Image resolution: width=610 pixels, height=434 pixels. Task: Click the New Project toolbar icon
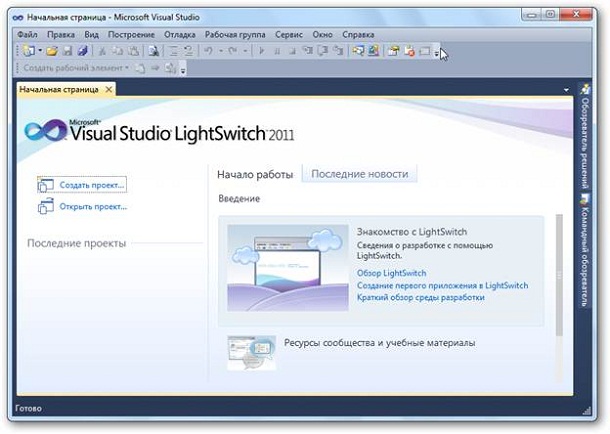coord(29,51)
